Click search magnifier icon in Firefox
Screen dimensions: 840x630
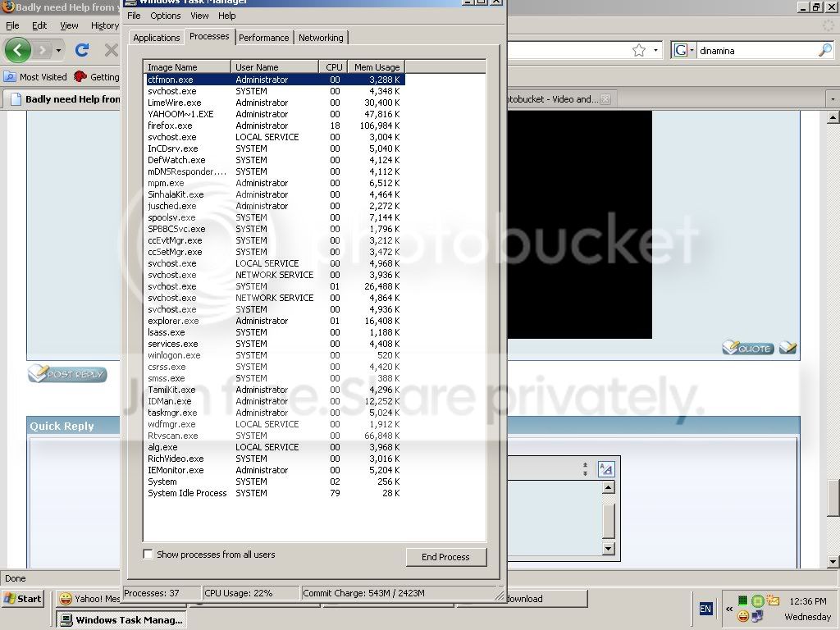point(825,50)
